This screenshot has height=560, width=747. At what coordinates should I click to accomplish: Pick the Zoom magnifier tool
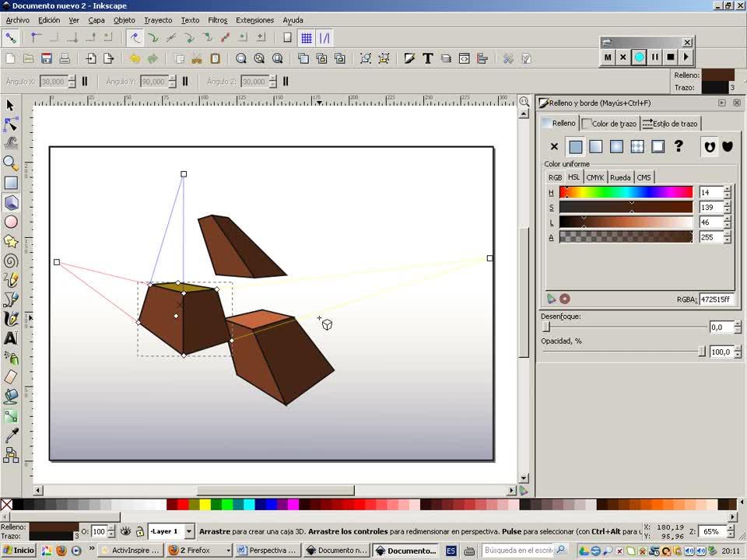coord(11,163)
